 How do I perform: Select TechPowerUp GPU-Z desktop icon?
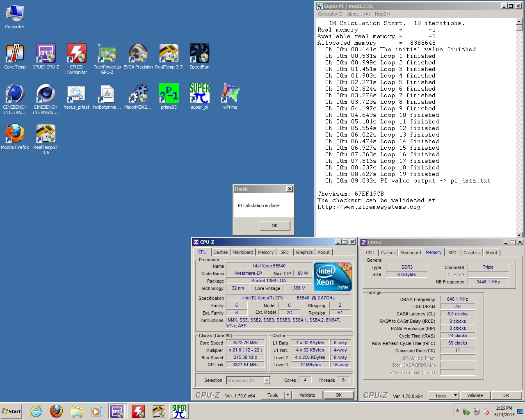coord(107,59)
